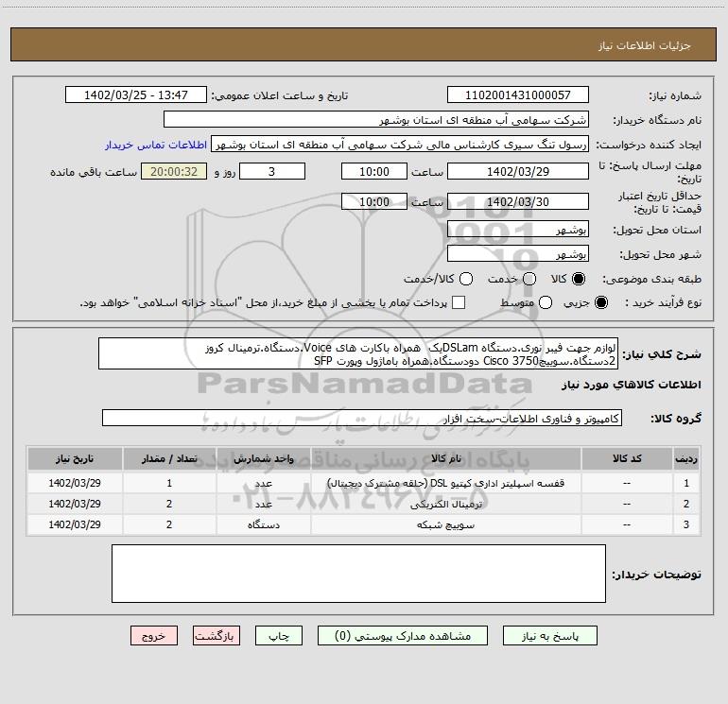This screenshot has width=728, height=704.
Task: Click the دستگاه unit cell in row 3
Action: (263, 524)
